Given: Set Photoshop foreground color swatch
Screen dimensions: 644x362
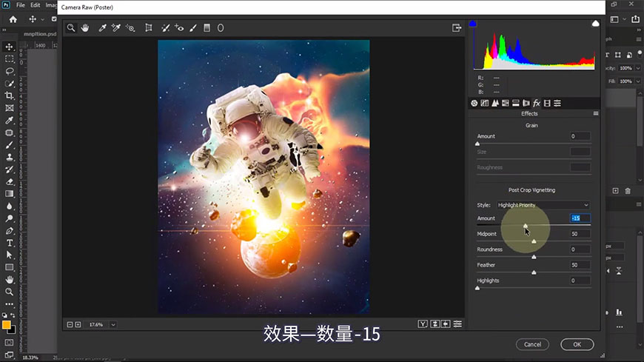Looking at the screenshot, I should point(6,325).
